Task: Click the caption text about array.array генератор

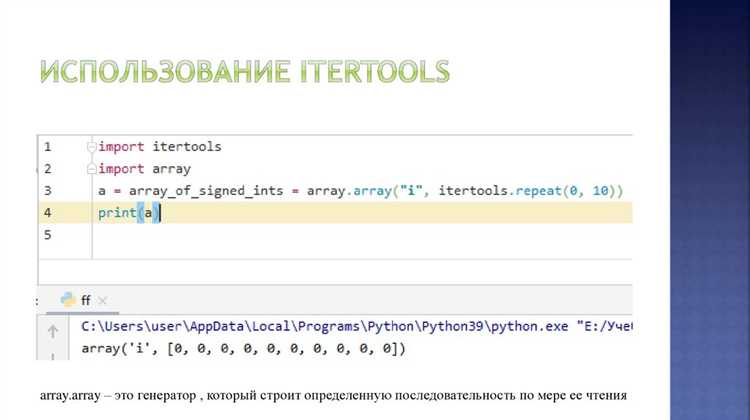Action: click(333, 396)
